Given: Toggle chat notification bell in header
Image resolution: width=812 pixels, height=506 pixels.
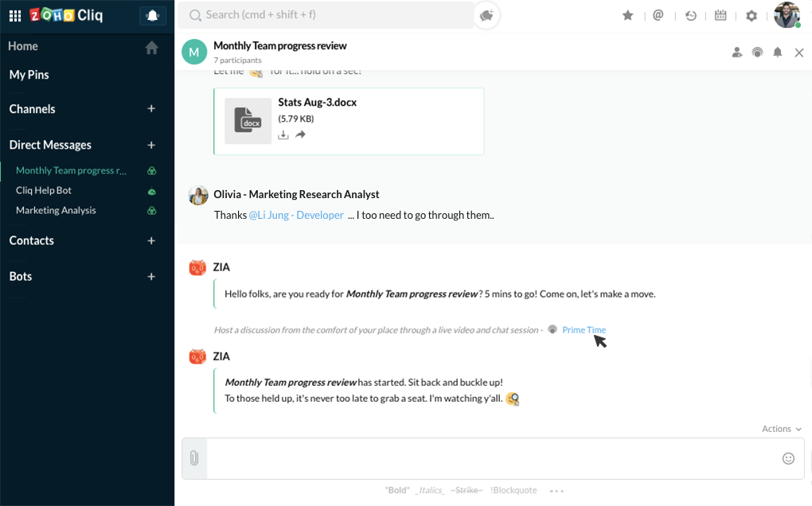Looking at the screenshot, I should tap(778, 53).
